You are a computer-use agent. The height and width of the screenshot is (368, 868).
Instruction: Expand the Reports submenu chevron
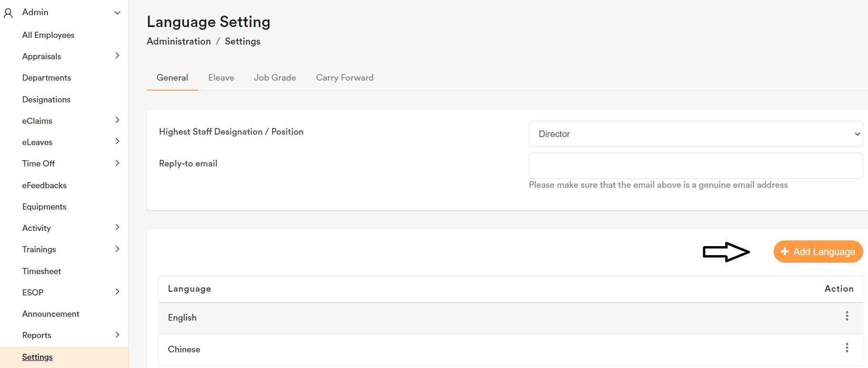pos(117,335)
